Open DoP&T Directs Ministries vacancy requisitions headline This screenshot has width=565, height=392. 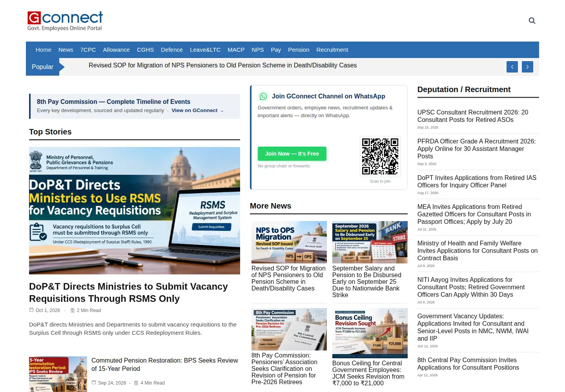pos(128,292)
